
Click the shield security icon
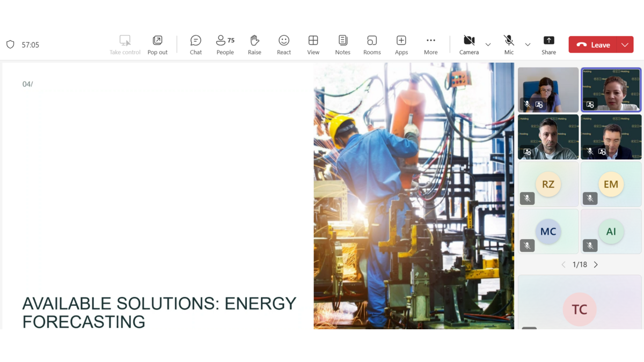pyautogui.click(x=10, y=45)
